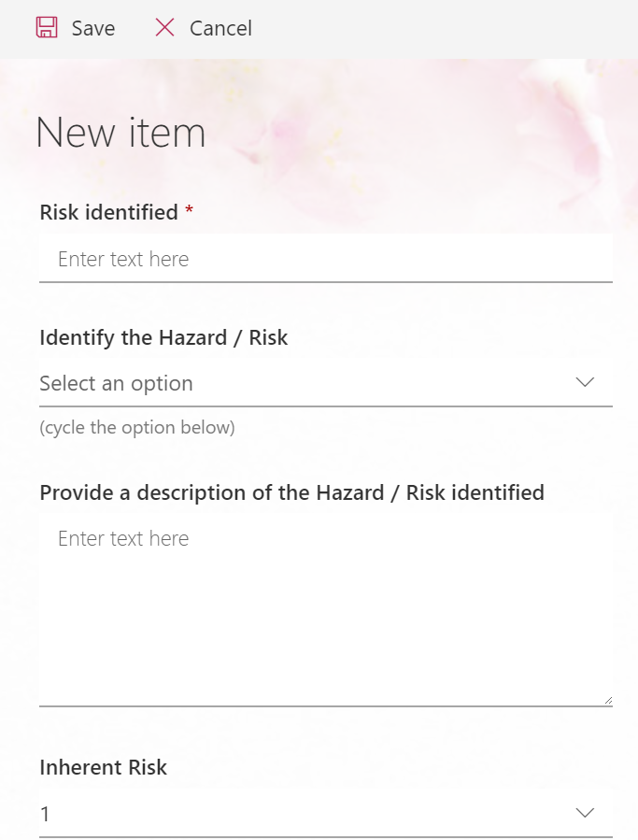Grab the description text area resize handle
This screenshot has height=840, width=638.
tap(608, 700)
